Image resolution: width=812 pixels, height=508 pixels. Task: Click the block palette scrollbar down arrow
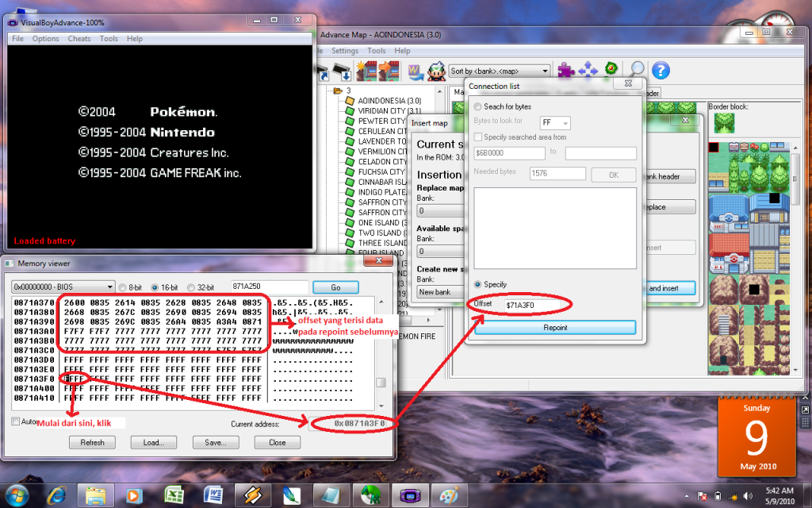[796, 371]
